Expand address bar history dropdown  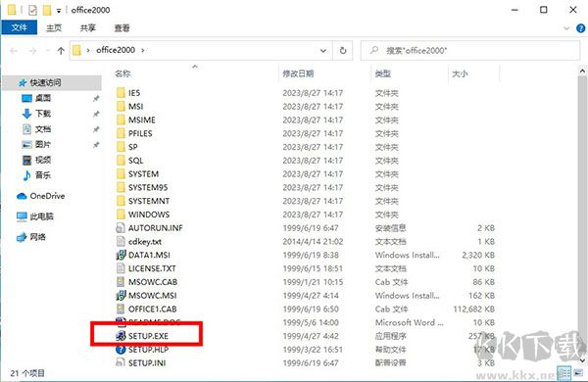[323, 50]
